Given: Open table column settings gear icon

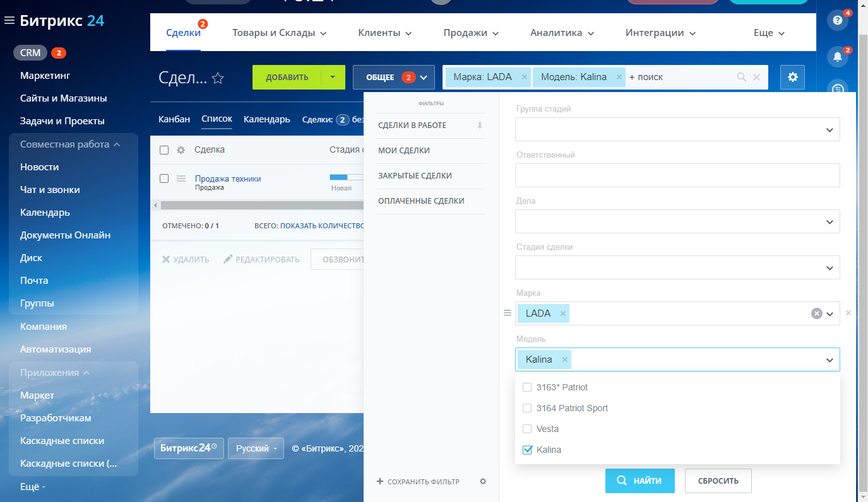Looking at the screenshot, I should pos(181,150).
